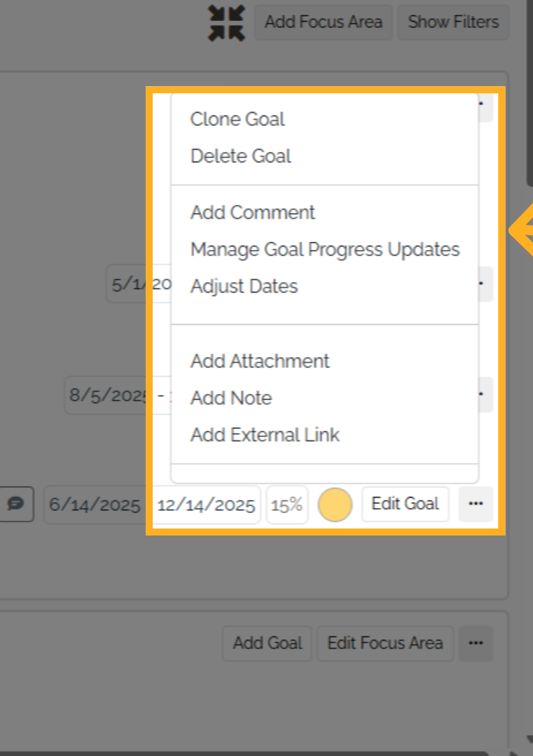Choose Adjust Dates in menu
The image size is (533, 756).
coord(244,286)
